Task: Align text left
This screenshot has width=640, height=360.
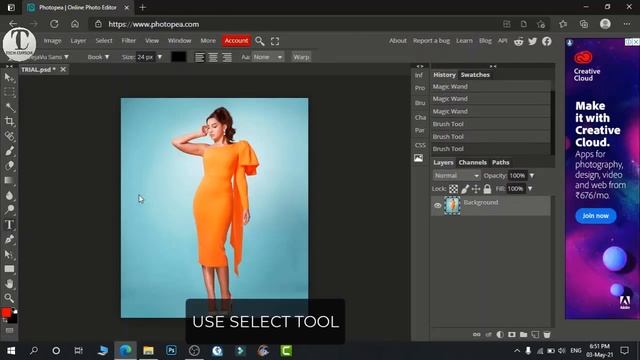Action: (199, 57)
